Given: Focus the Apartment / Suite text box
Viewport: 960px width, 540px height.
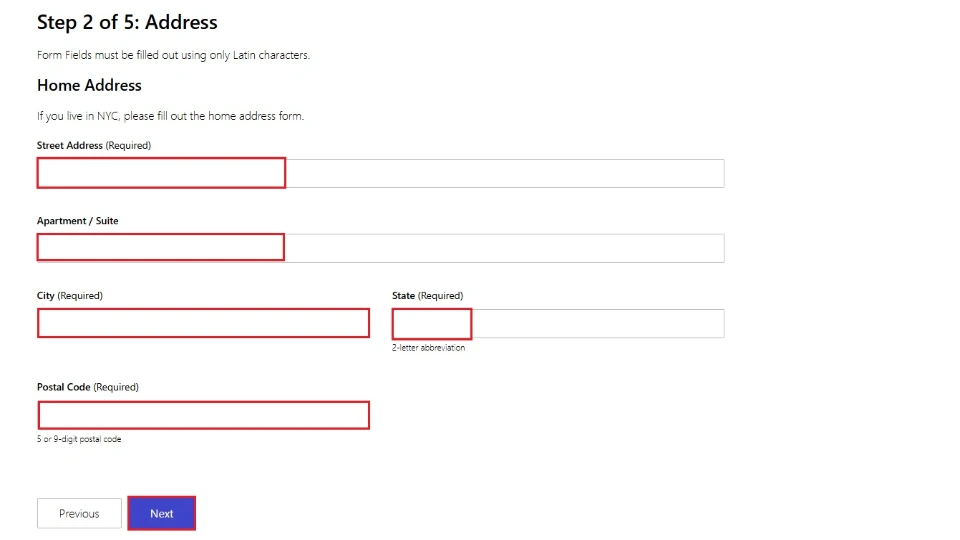Looking at the screenshot, I should point(380,248).
